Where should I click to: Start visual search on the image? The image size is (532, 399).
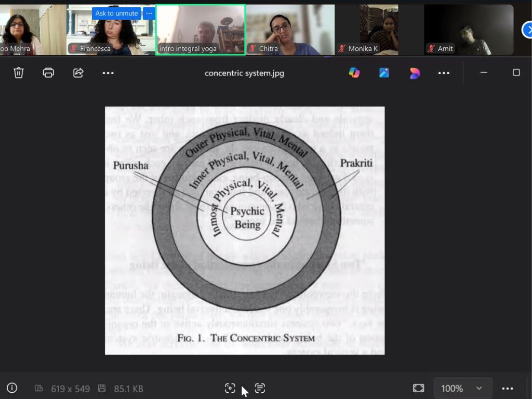click(230, 388)
